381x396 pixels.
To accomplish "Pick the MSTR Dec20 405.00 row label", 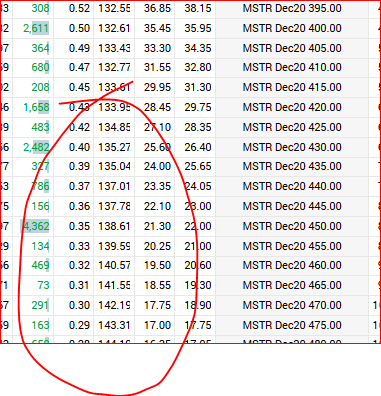I will [292, 48].
